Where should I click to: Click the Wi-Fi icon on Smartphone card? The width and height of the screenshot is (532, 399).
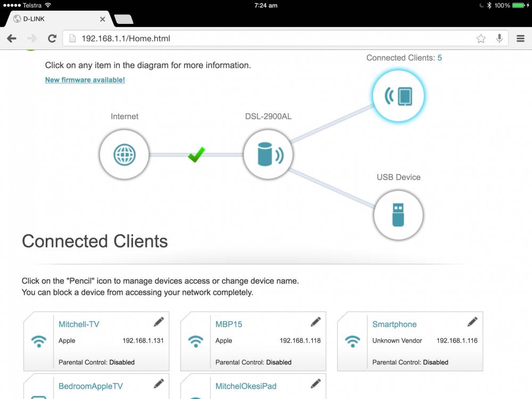[x=353, y=341]
